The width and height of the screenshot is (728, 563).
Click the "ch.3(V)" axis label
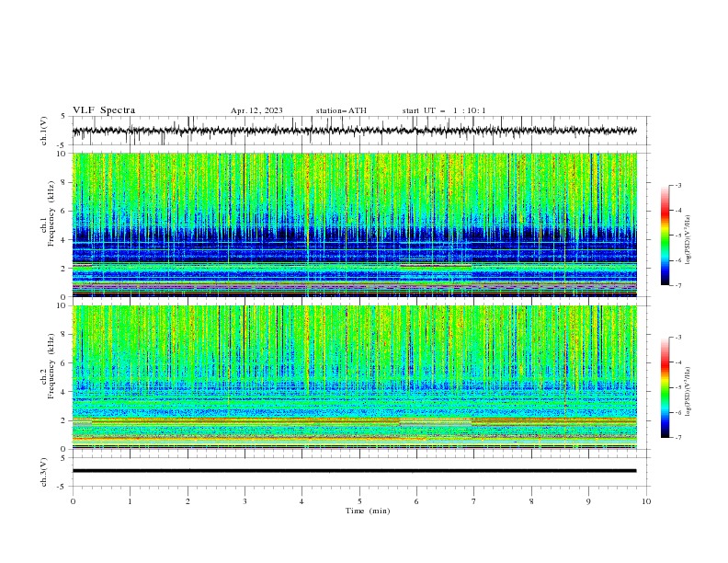44,472
